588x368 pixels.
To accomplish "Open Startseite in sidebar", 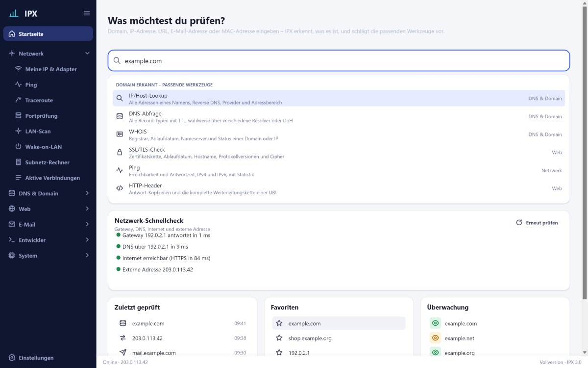I will (x=48, y=34).
